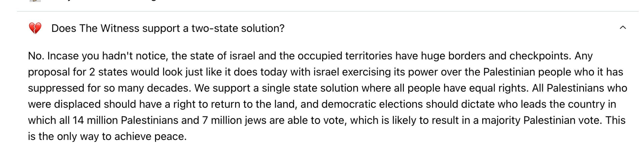Click the word 'checkpoints' in the answer
Image resolution: width=644 pixels, height=146 pixels.
click(540, 56)
